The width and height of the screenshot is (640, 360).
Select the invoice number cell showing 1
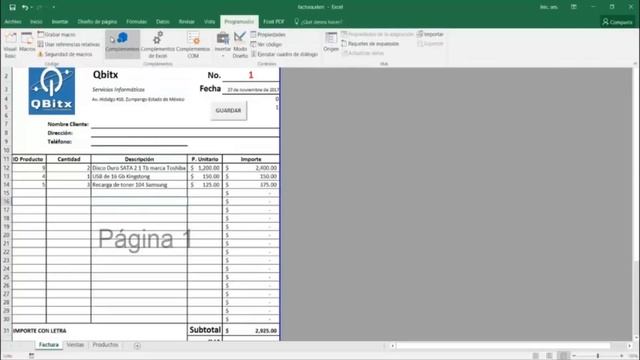coord(251,75)
